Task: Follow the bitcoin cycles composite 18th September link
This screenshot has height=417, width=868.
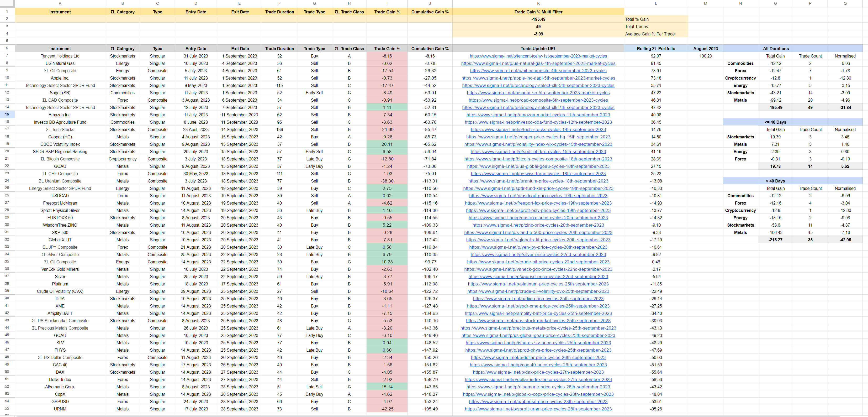Action: tap(538, 159)
